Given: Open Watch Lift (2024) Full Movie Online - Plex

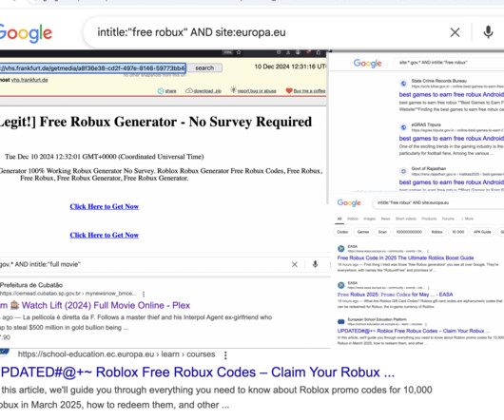Looking at the screenshot, I should 95,305.
